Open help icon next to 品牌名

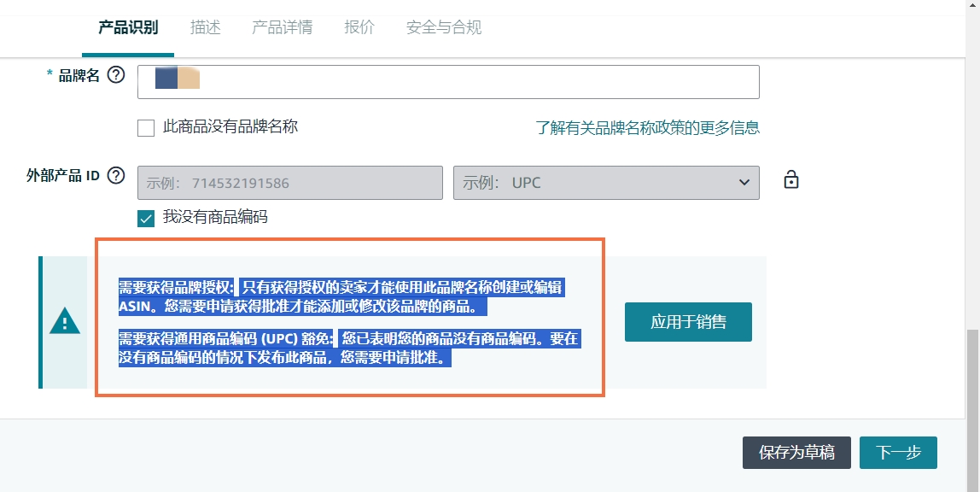(116, 75)
